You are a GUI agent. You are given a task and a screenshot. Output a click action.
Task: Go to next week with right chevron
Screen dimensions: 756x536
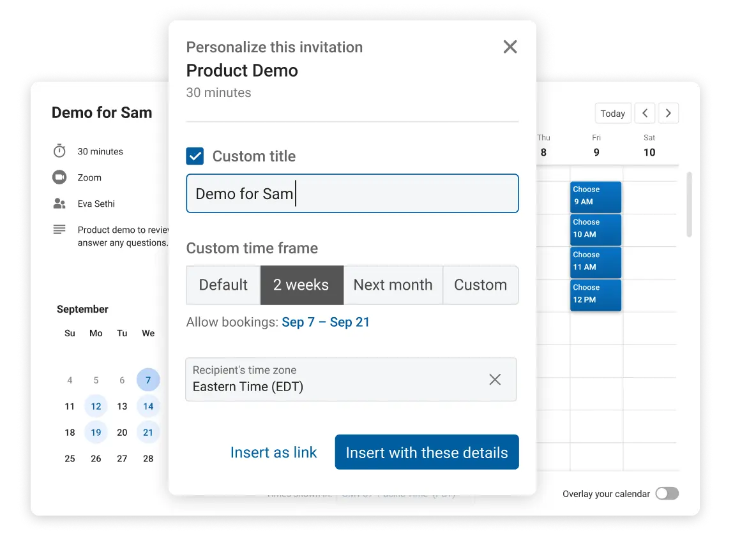click(668, 114)
